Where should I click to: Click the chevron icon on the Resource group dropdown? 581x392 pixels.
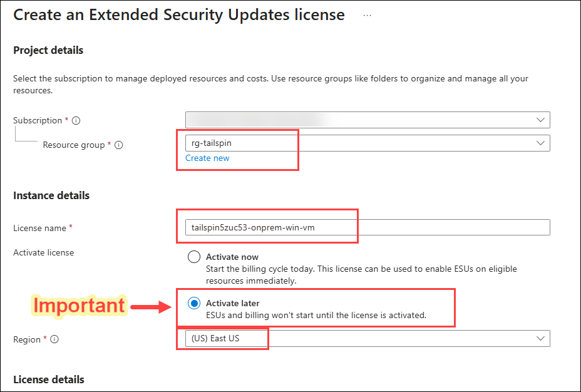541,143
